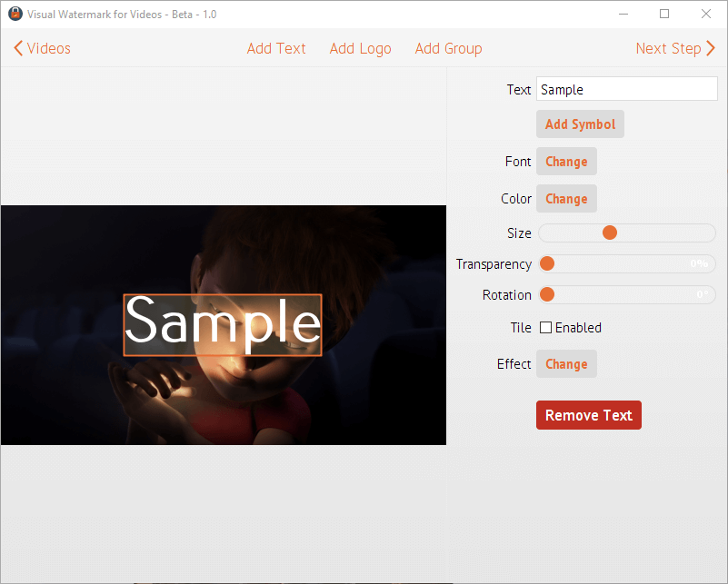Open the Effect Change button
728x584 pixels.
coord(566,364)
